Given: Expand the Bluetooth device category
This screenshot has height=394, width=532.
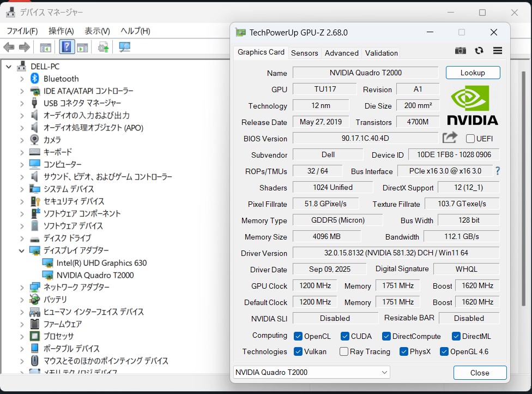Looking at the screenshot, I should (x=22, y=79).
